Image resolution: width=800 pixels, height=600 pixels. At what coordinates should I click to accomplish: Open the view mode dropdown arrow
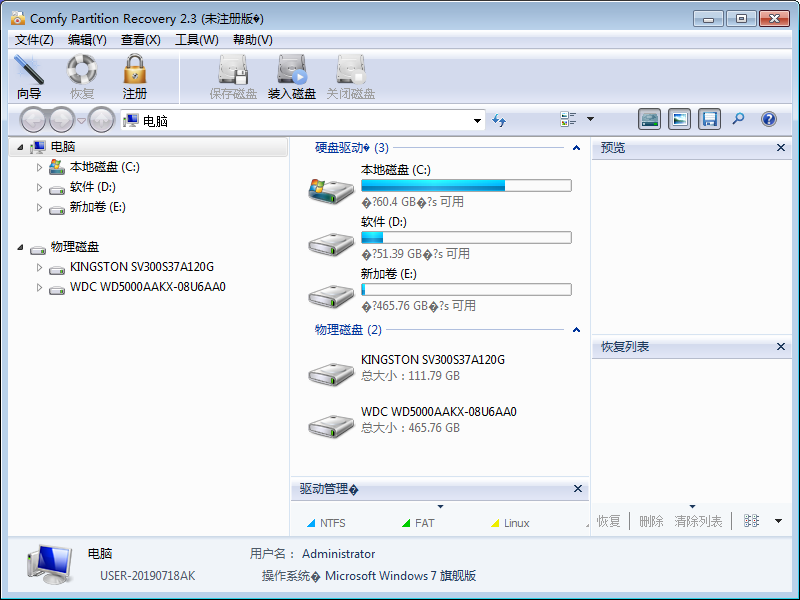590,119
